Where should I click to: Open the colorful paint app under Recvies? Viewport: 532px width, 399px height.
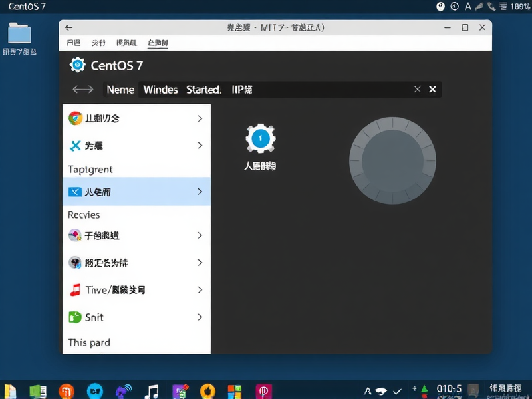pyautogui.click(x=106, y=235)
